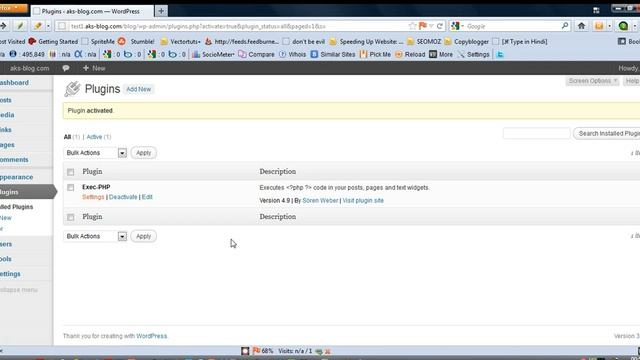Open the New content menu in admin bar
640x360 pixels.
94,68
